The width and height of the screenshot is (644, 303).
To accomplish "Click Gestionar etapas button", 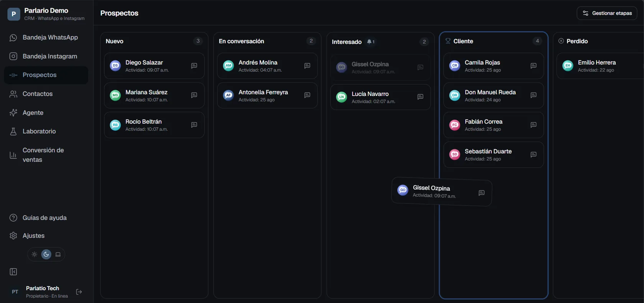I will 607,13.
